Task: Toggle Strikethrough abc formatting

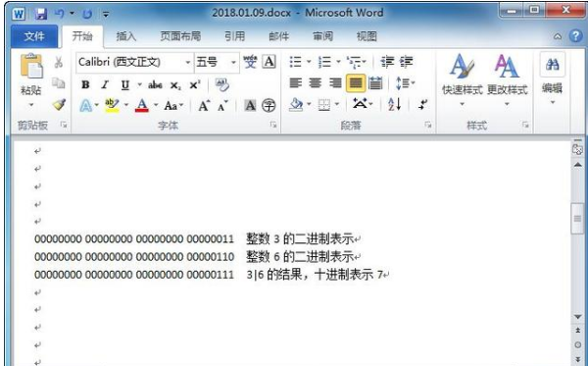Action: (155, 85)
